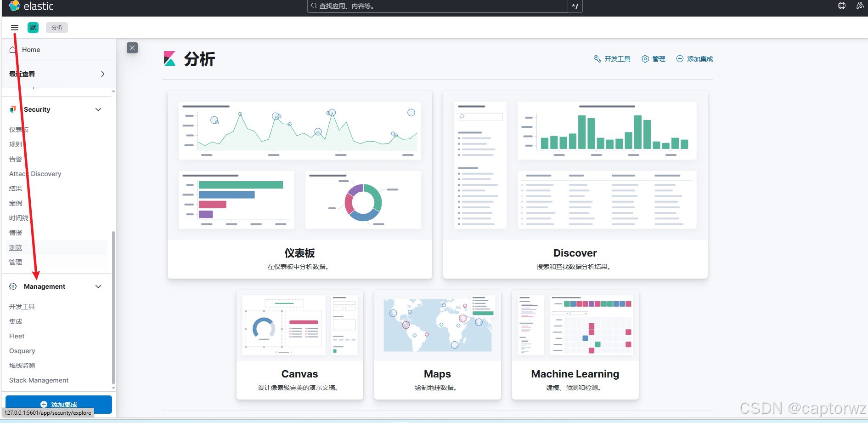Open Stack Management link
The height and width of the screenshot is (423, 868).
tap(39, 380)
